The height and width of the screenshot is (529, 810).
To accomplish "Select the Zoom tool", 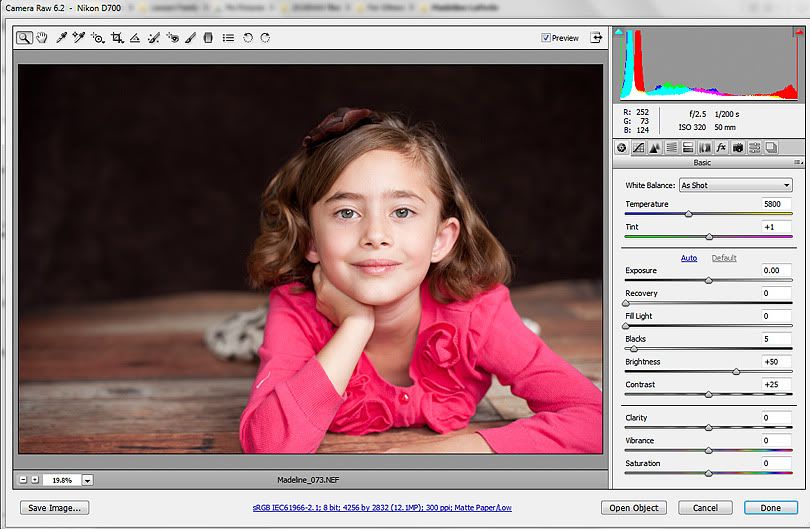I will click(x=24, y=38).
